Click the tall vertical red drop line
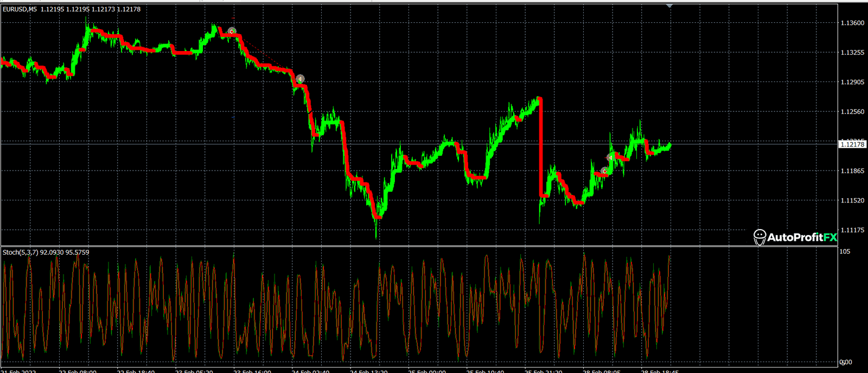Viewport: 868px width, 373px height. click(x=540, y=147)
